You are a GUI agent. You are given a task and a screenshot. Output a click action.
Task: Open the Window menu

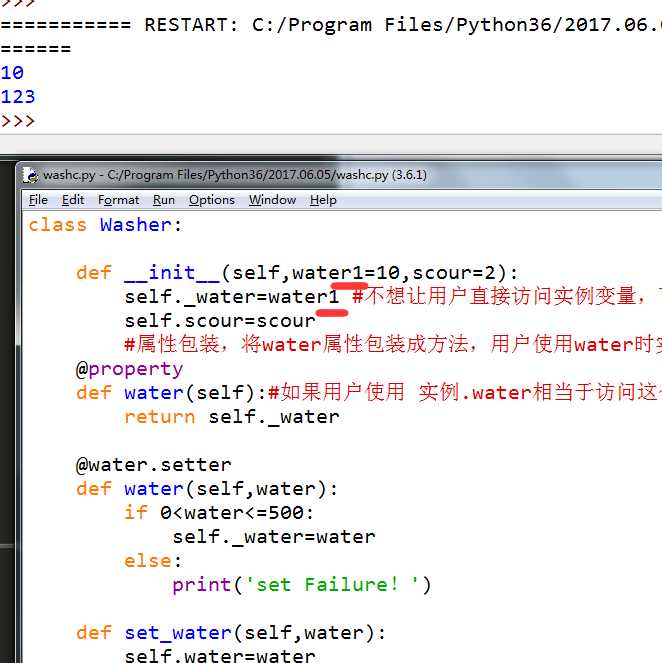(272, 200)
